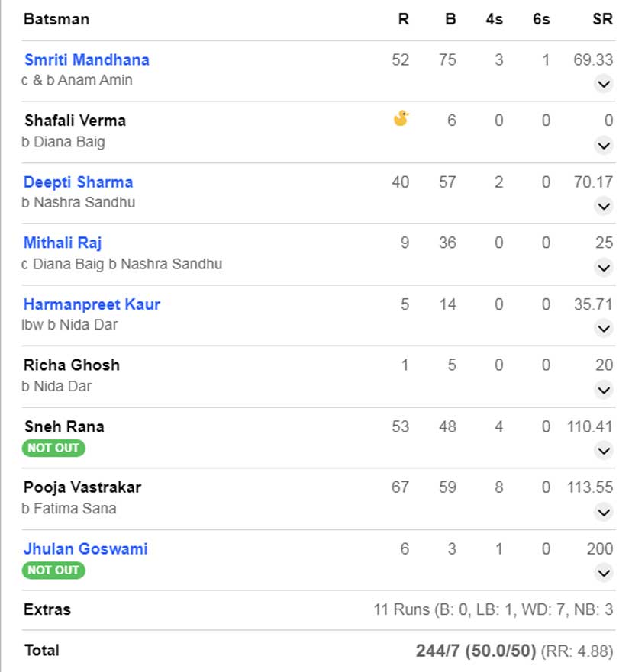This screenshot has height=672, width=632.
Task: Click Jhulan Goswami's NOT OUT badge
Action: click(53, 570)
